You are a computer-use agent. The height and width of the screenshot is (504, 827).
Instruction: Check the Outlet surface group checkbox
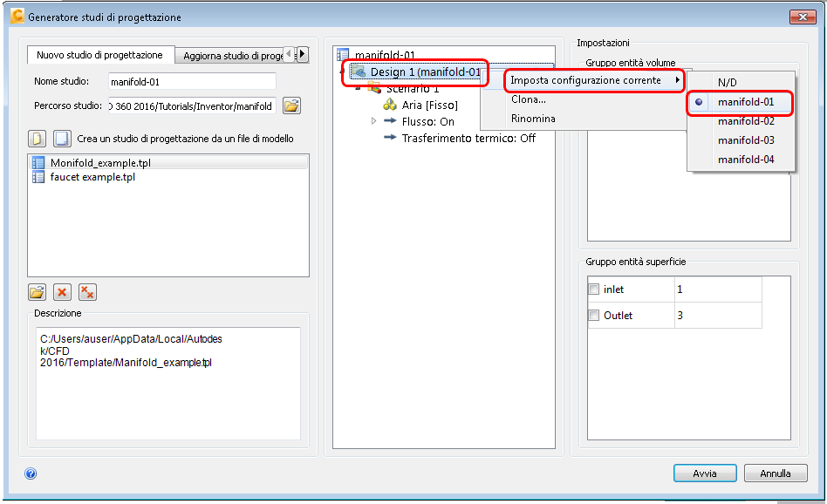594,316
